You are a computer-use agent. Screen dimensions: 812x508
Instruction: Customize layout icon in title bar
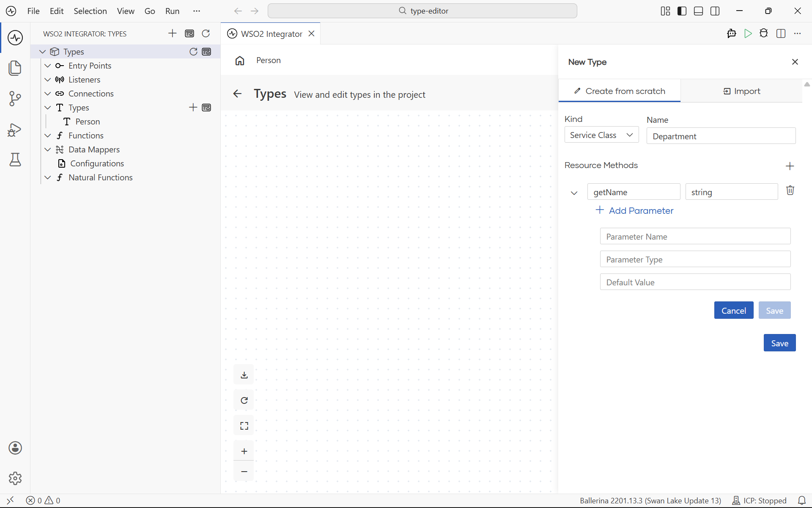tap(665, 11)
